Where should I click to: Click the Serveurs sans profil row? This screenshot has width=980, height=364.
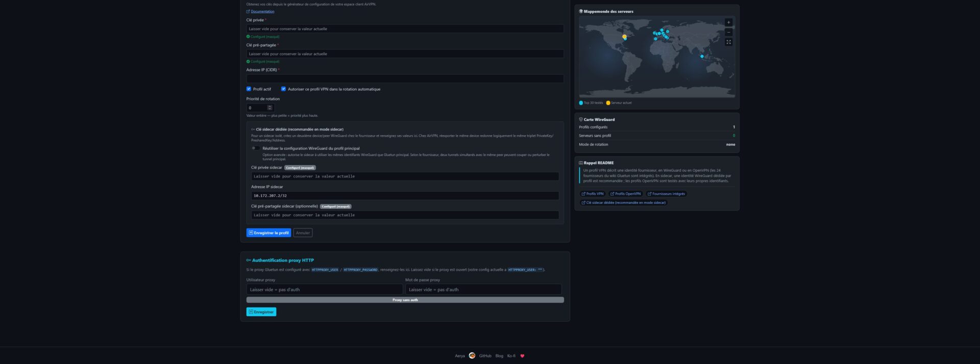657,136
